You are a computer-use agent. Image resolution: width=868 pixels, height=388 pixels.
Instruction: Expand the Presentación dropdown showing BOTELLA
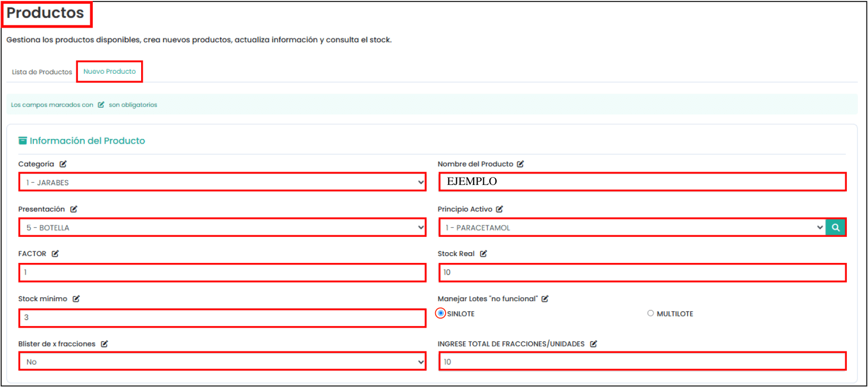point(222,227)
